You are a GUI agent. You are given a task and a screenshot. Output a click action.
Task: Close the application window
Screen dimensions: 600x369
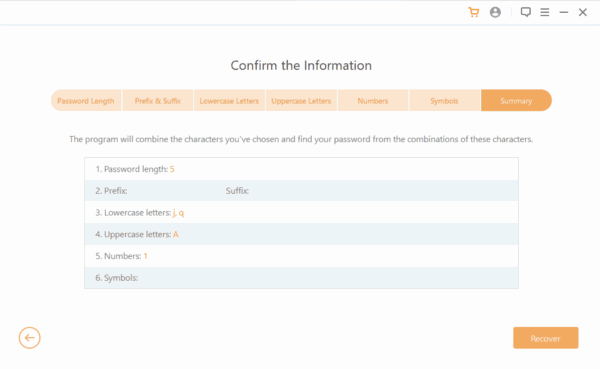pyautogui.click(x=582, y=12)
